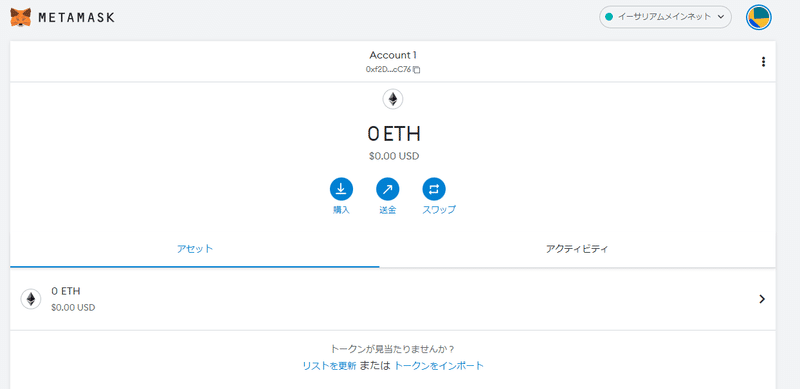Switch to the アセット tab

click(x=195, y=249)
